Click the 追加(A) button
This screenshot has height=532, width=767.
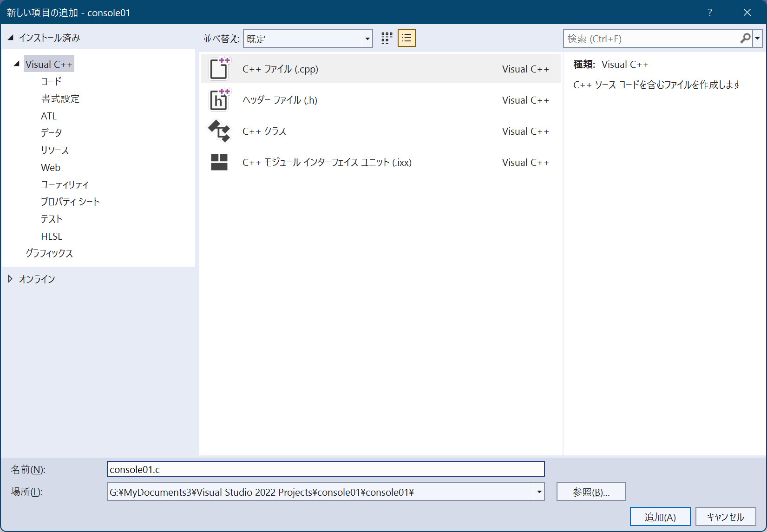tap(660, 517)
